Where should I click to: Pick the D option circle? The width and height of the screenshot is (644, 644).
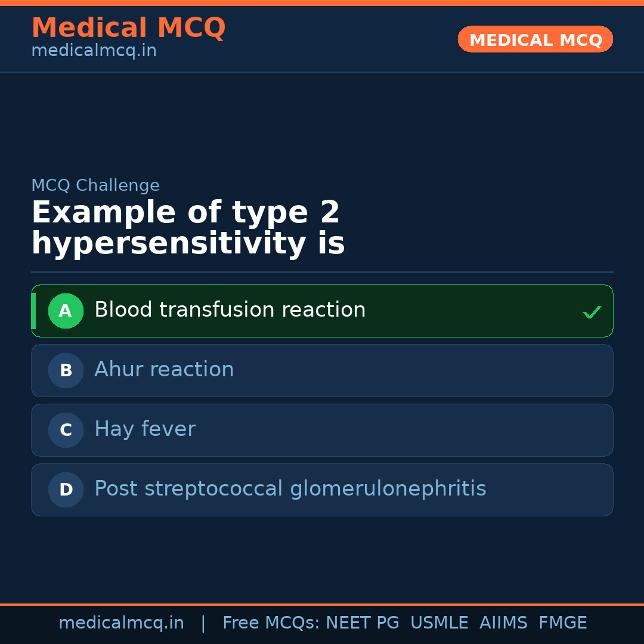[66, 490]
